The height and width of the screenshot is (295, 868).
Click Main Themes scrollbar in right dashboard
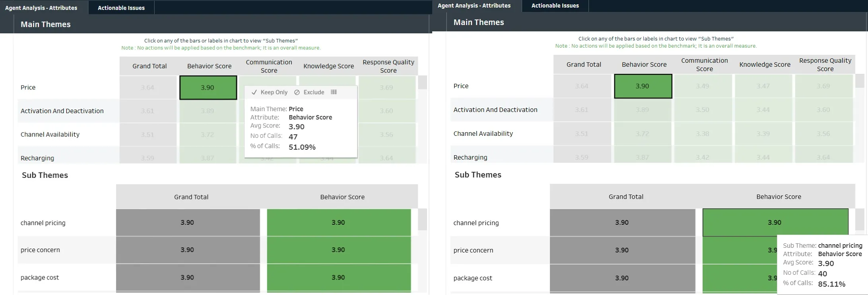point(860,81)
